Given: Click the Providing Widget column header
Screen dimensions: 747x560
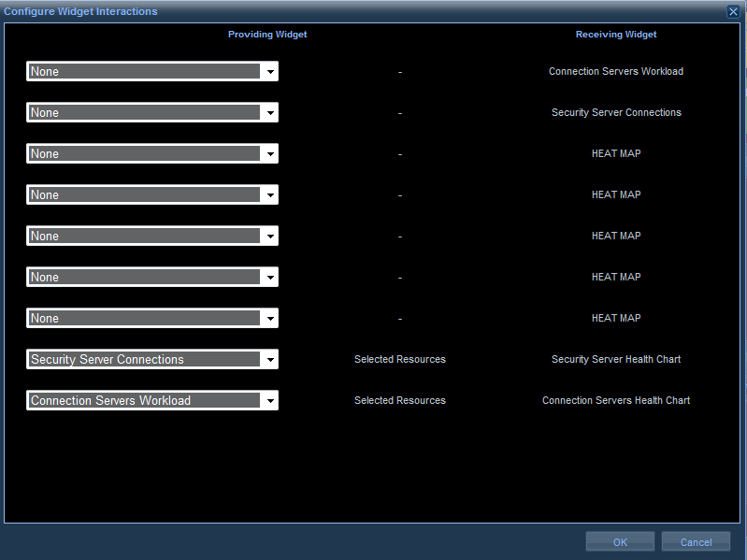Looking at the screenshot, I should click(267, 35).
